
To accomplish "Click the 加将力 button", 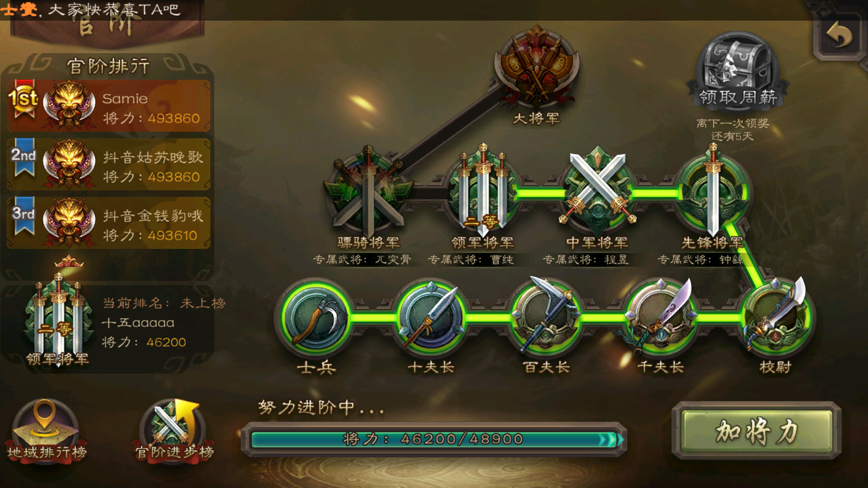I will tap(756, 432).
